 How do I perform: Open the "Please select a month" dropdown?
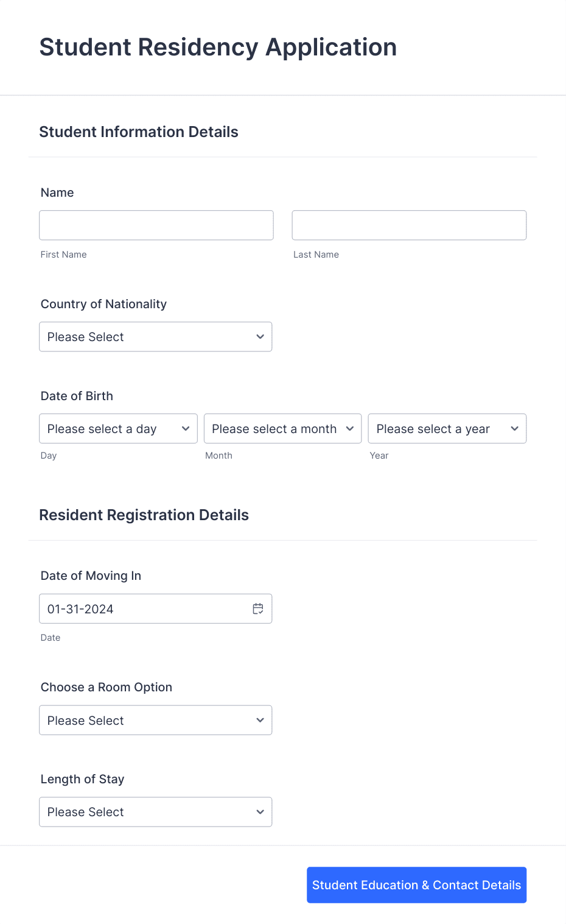[282, 428]
